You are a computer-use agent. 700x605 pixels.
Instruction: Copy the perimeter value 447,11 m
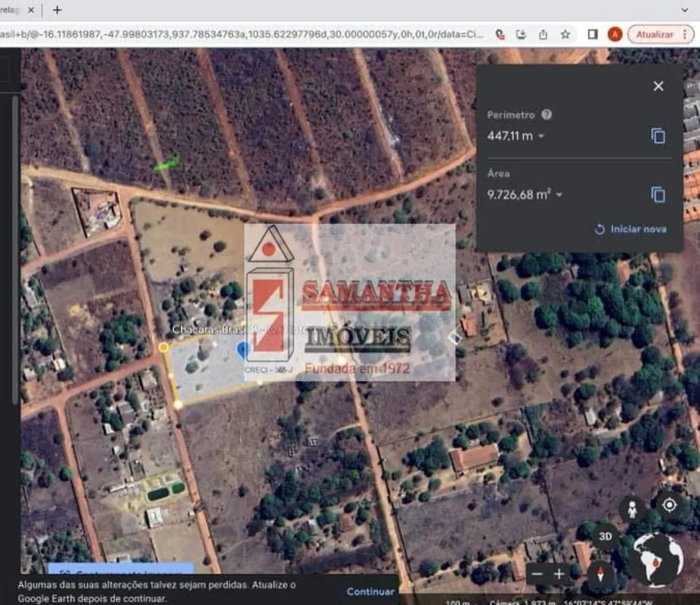coord(658,136)
